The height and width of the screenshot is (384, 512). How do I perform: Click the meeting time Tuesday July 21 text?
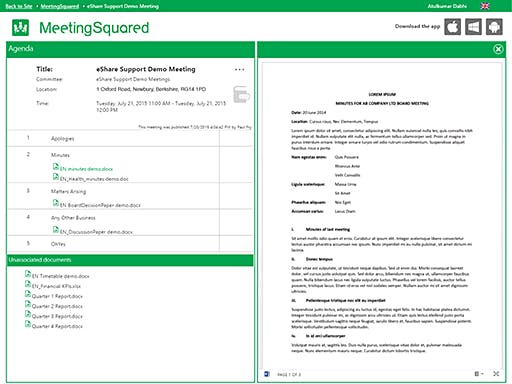point(161,107)
